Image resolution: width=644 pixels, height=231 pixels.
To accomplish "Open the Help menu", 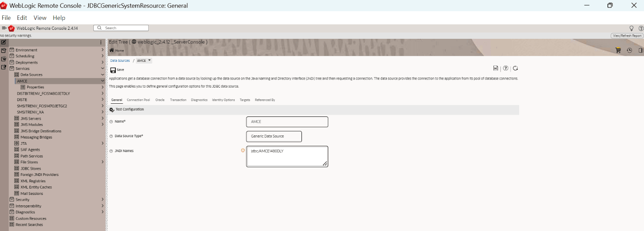I will coord(59,18).
